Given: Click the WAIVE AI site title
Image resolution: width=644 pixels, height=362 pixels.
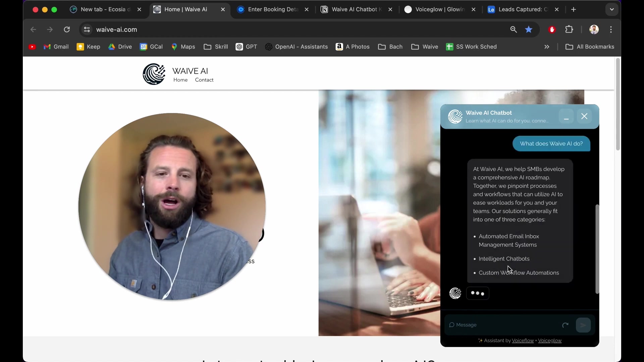Looking at the screenshot, I should 190,71.
